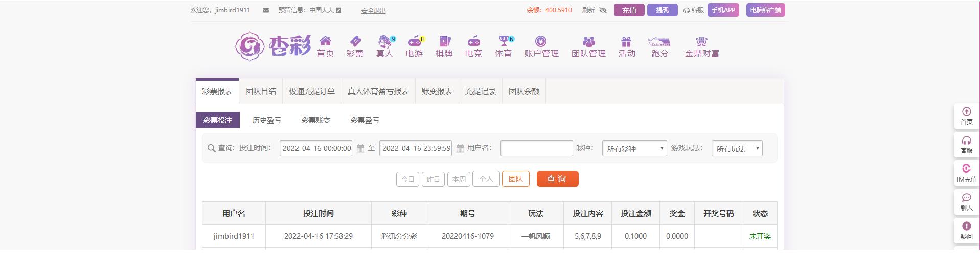
Task: Go to 首页 in the main navigation
Action: (325, 47)
